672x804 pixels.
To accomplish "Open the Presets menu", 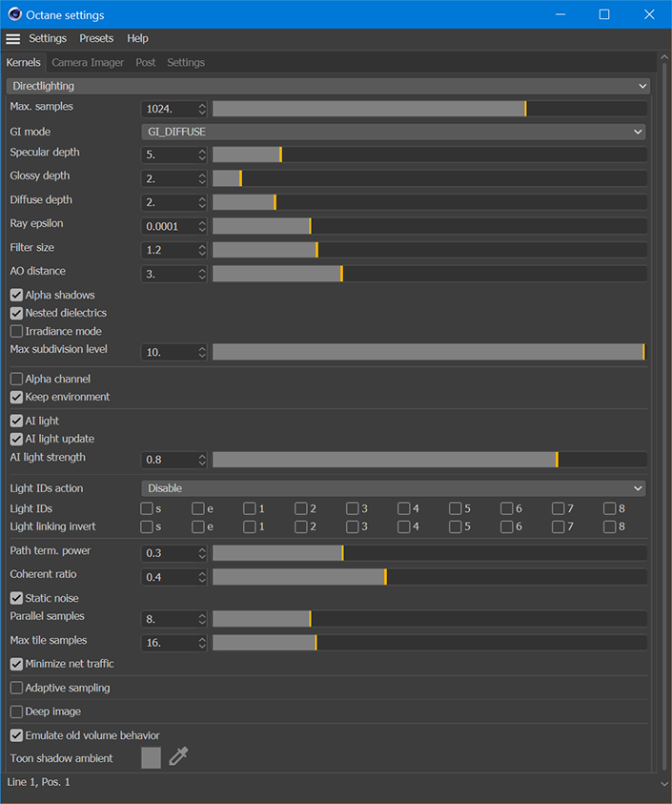I will coord(96,39).
